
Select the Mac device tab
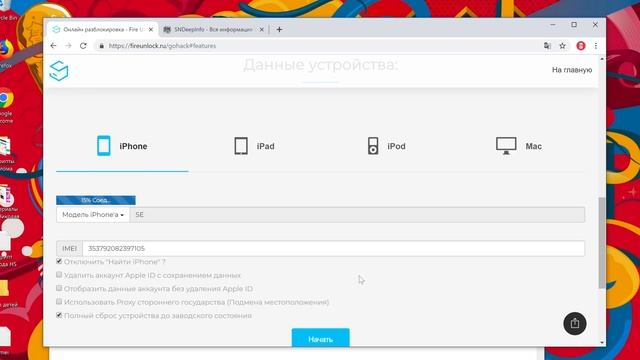coord(519,146)
